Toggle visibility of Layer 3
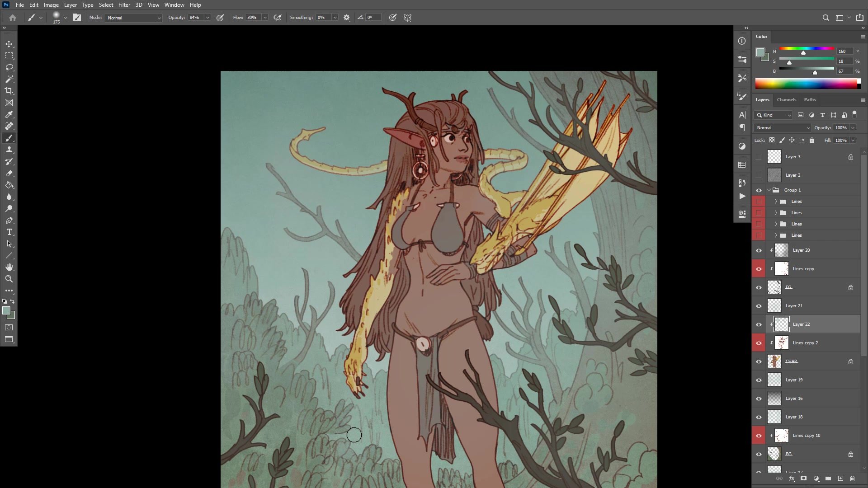868x488 pixels. click(759, 157)
